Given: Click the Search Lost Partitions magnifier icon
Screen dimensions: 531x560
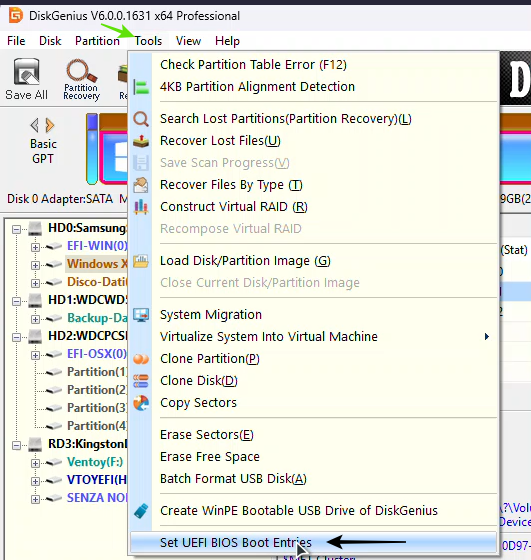Looking at the screenshot, I should point(141,119).
